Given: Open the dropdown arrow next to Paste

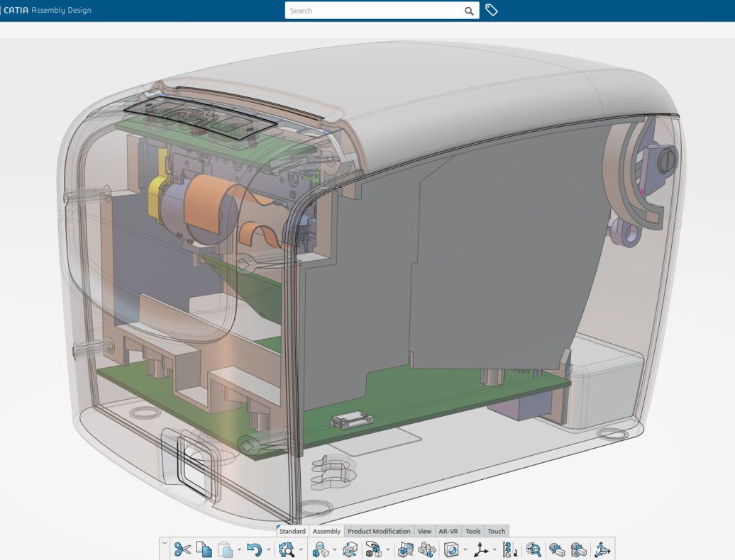Looking at the screenshot, I should click(x=239, y=550).
